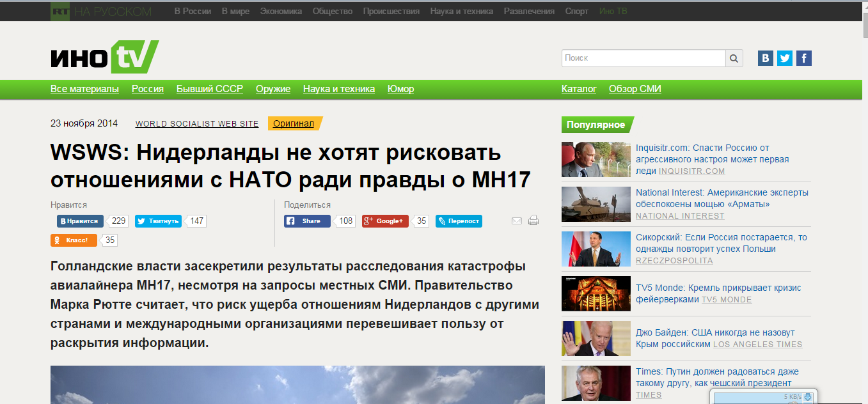Select Все материалы in green navigation
Image resolution: width=868 pixels, height=404 pixels.
point(84,89)
